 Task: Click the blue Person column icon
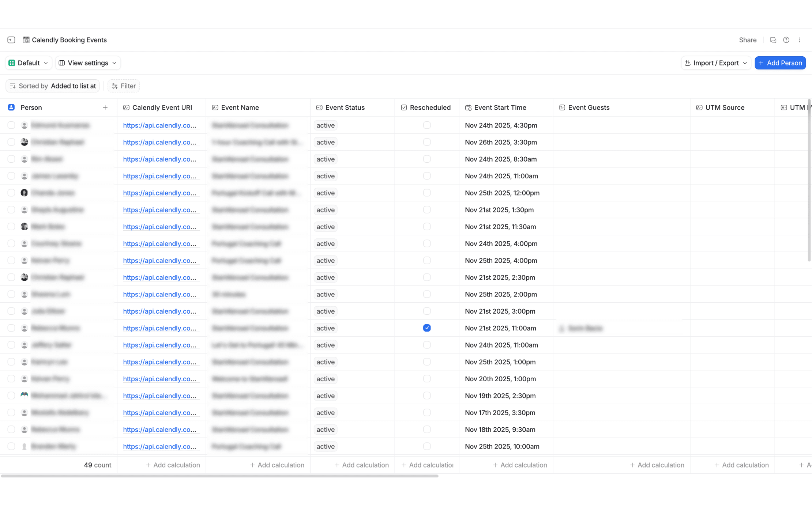pos(11,107)
